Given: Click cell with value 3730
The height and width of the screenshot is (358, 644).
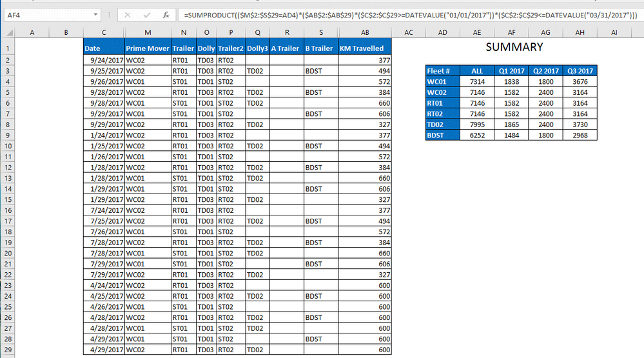Looking at the screenshot, I should 580,124.
